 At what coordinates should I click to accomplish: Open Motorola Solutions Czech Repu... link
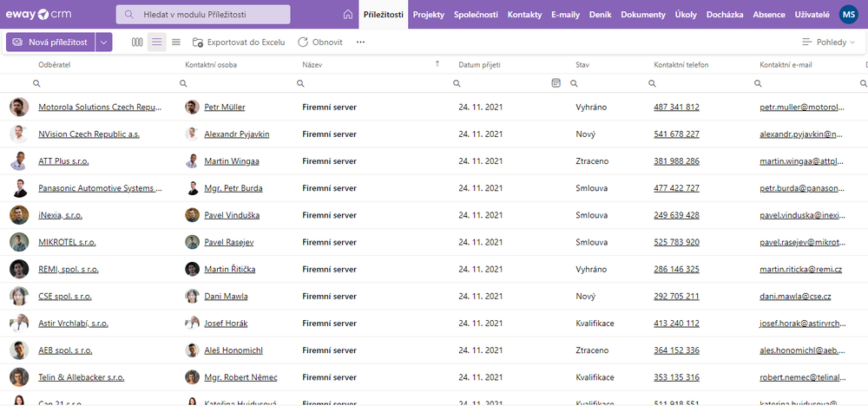pyautogui.click(x=100, y=108)
